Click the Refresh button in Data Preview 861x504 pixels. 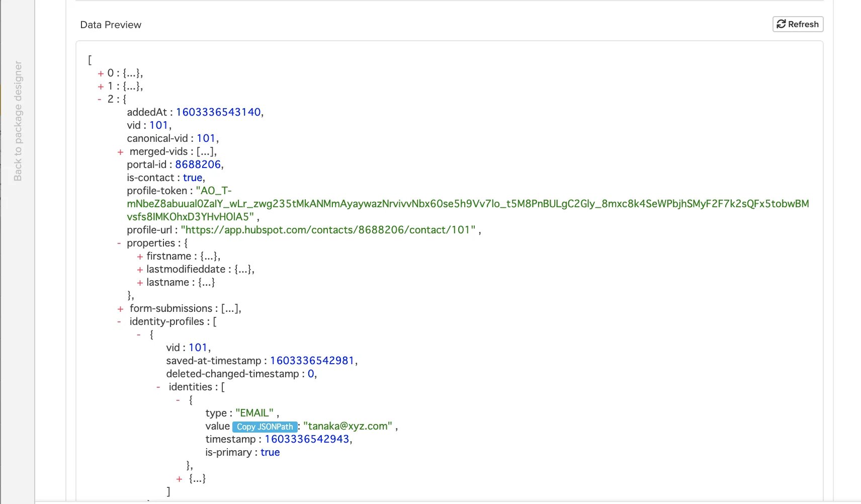(798, 24)
